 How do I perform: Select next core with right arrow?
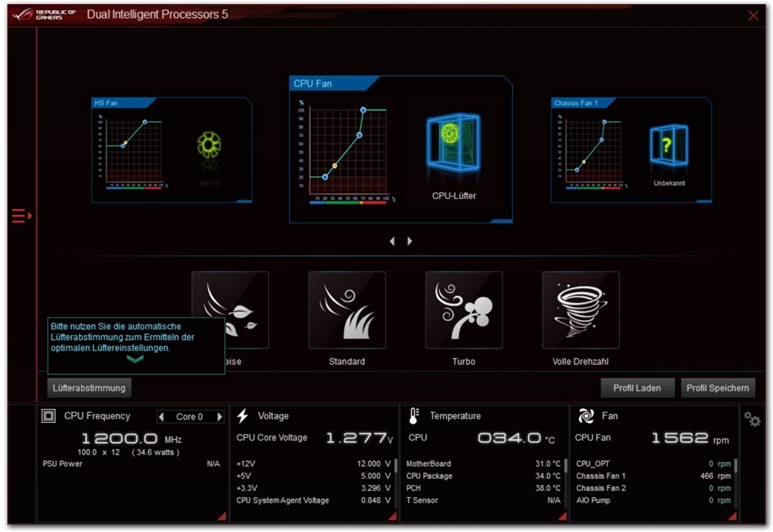220,417
